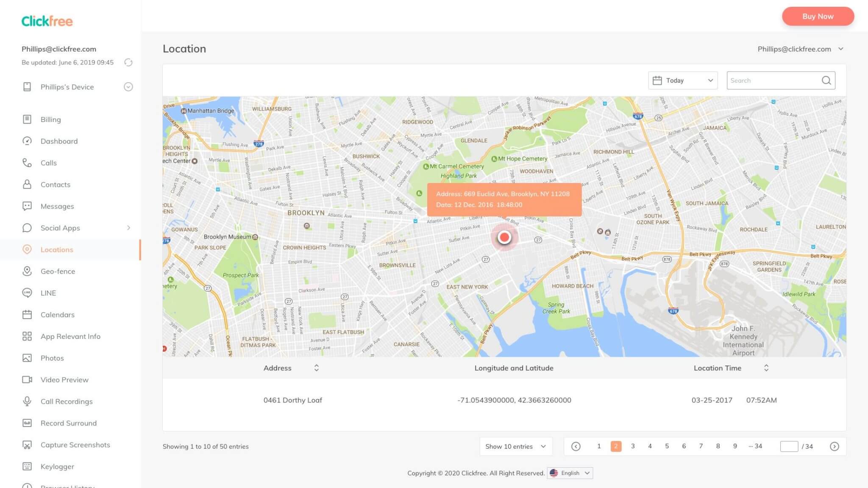This screenshot has height=488, width=868.
Task: Sort by Address column arrows
Action: (x=316, y=368)
